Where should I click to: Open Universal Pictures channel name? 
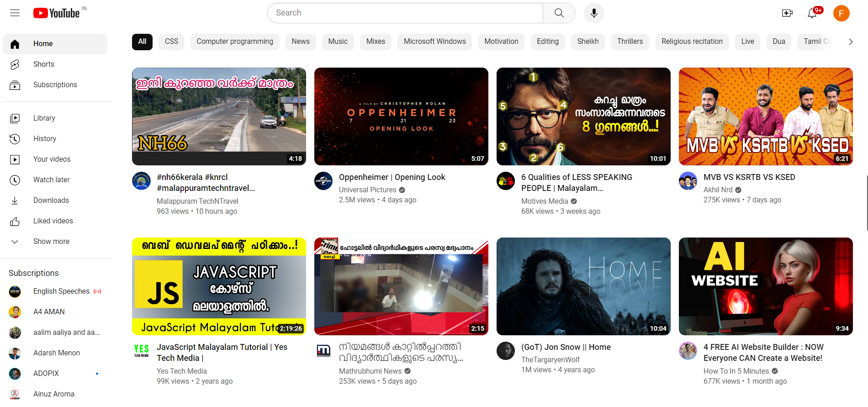368,190
